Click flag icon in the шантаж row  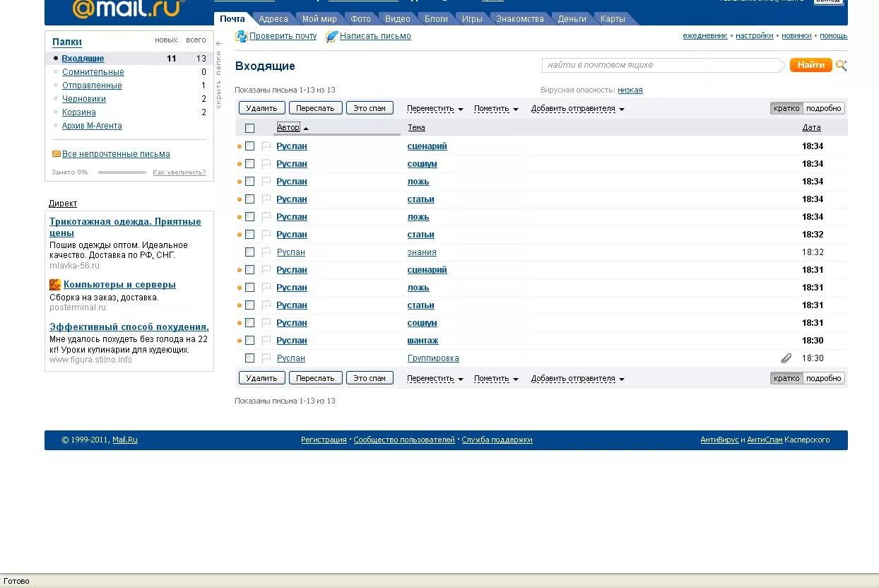266,341
